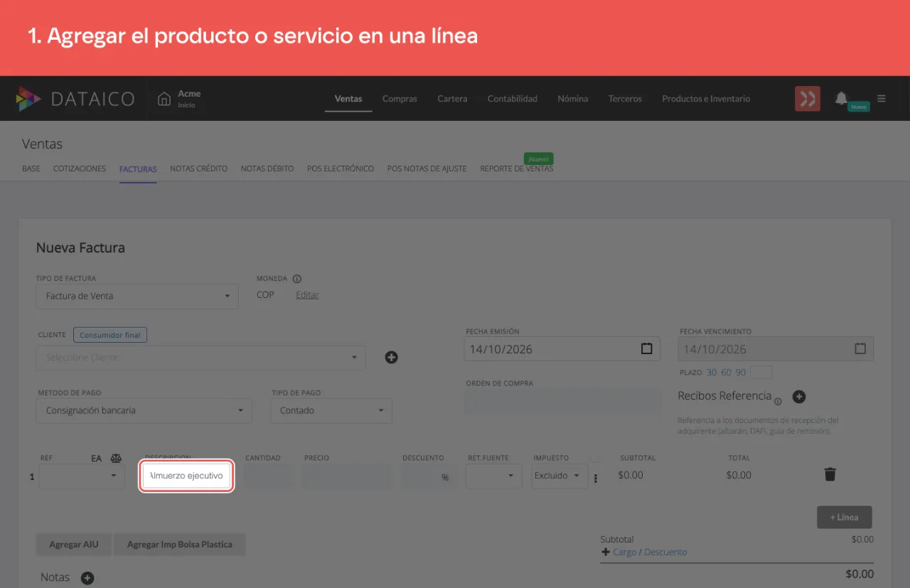Click the Editar currency link
The width and height of the screenshot is (910, 588).
307,295
